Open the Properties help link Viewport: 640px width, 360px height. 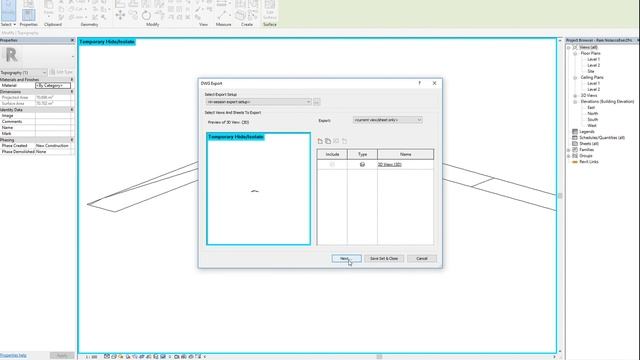13,356
